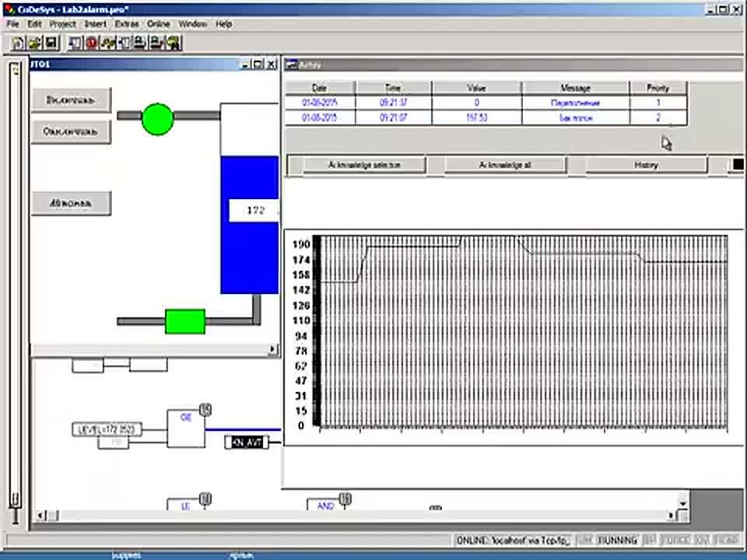Viewport: 747px width, 560px height.
Task: Click the left arrow of horizontal scrollbar
Action: pos(41,515)
